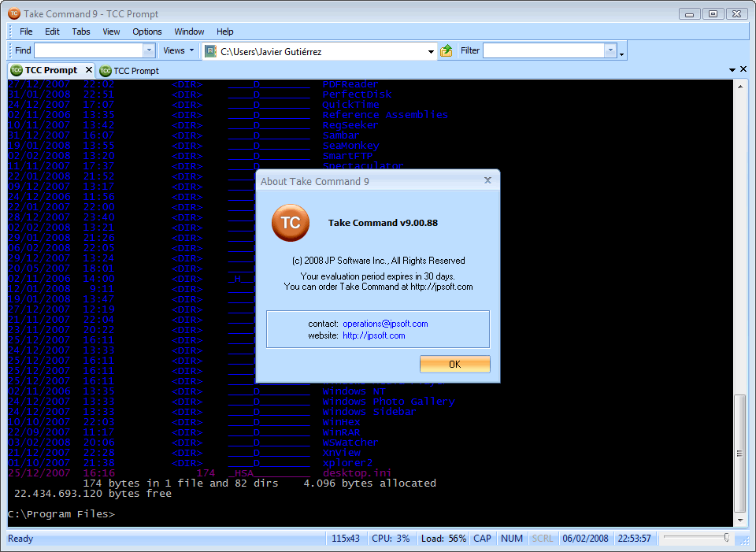
Task: Click the C:\Users\Javier Gutiérrez path field
Action: point(321,52)
